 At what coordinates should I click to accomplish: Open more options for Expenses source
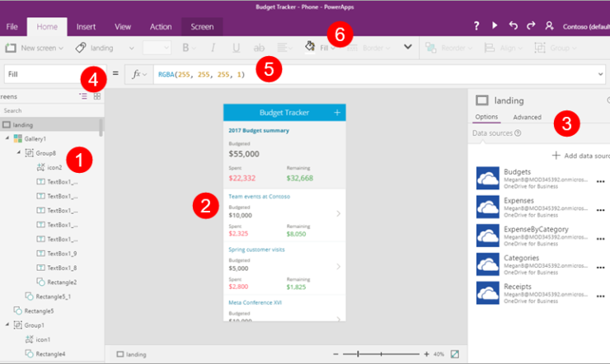click(x=600, y=210)
